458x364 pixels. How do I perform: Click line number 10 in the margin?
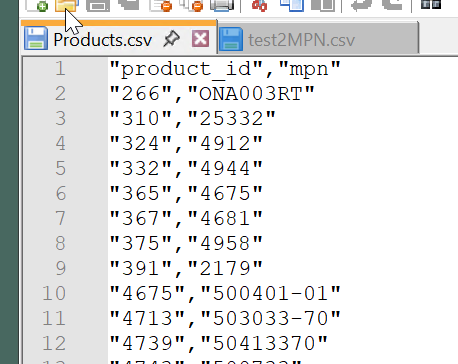click(x=54, y=293)
